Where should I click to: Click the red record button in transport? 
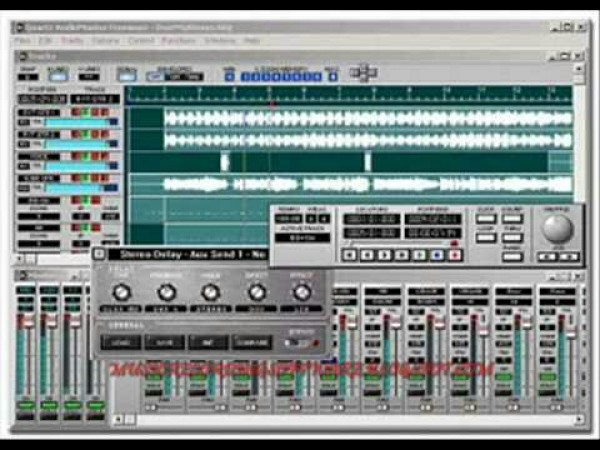coord(455,255)
